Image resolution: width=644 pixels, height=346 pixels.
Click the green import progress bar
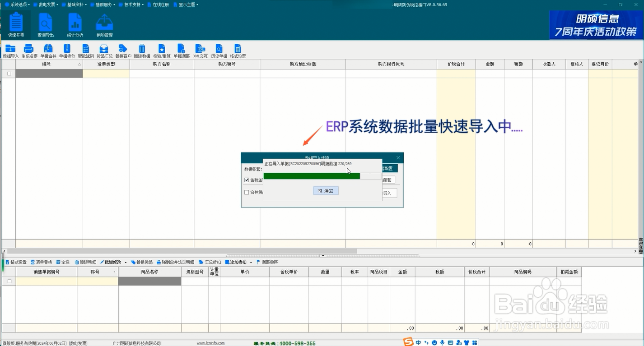[x=312, y=176]
